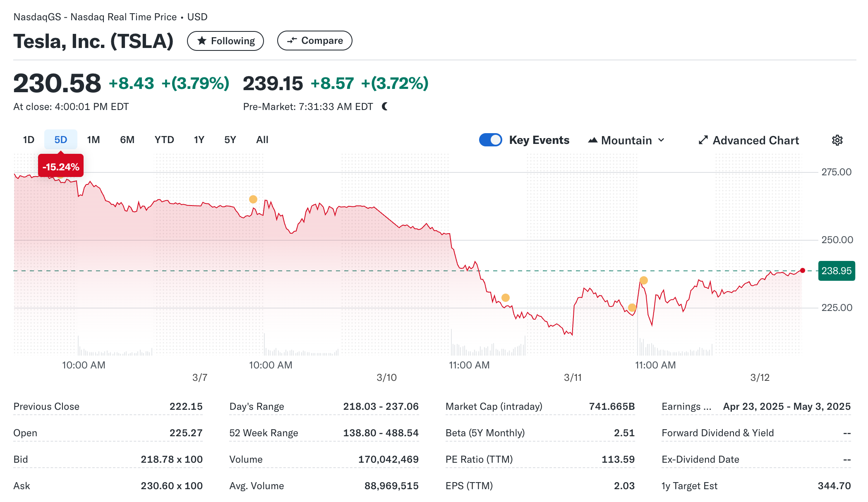Click the Mountain chart type icon
This screenshot has width=868, height=502.
592,140
